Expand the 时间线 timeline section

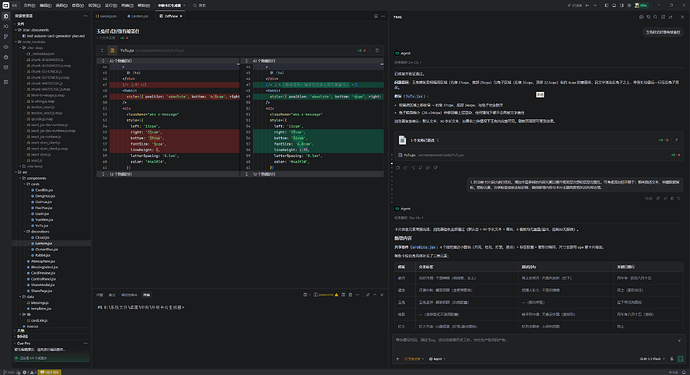[22, 336]
